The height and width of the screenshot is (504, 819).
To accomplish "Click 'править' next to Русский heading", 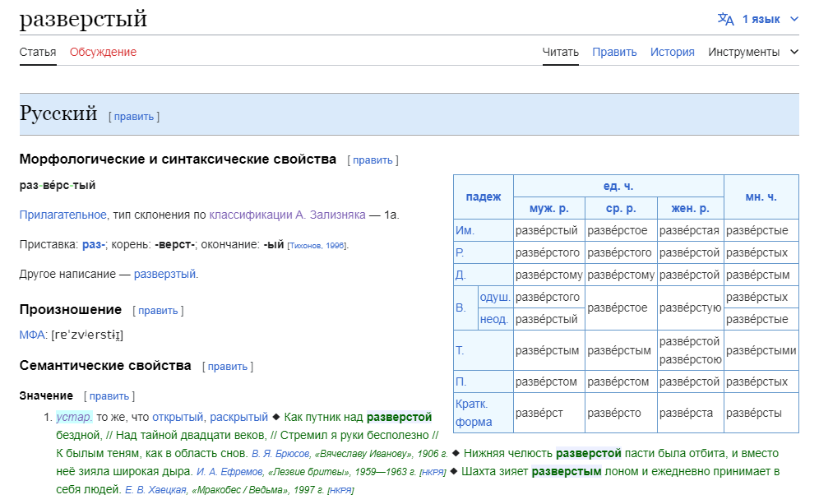I will pos(134,117).
